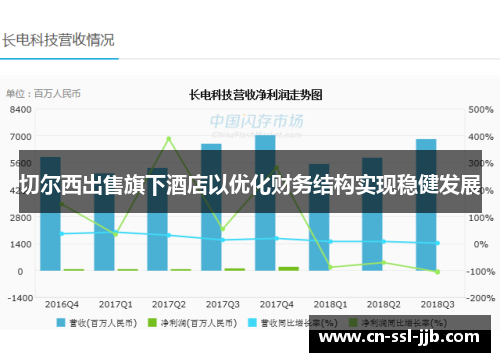Select the 2018Q3 blue revenue bar
The height and width of the screenshot is (362, 500).
tap(426, 205)
